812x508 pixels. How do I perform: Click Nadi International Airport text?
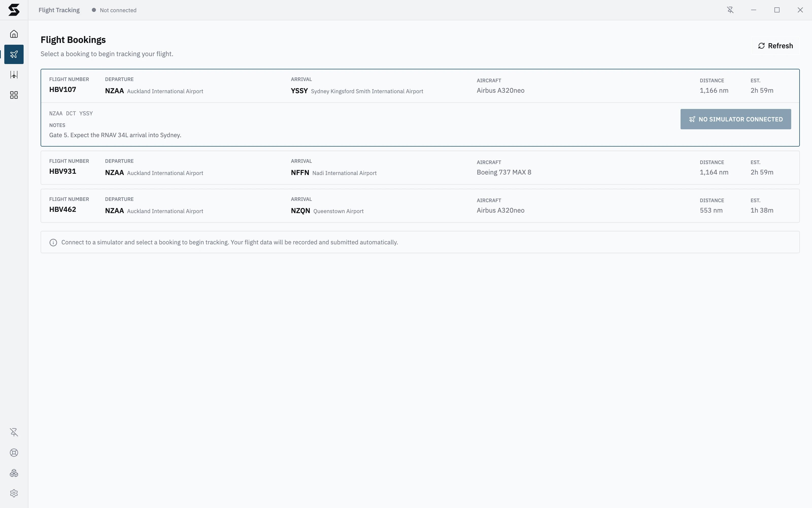(x=344, y=173)
